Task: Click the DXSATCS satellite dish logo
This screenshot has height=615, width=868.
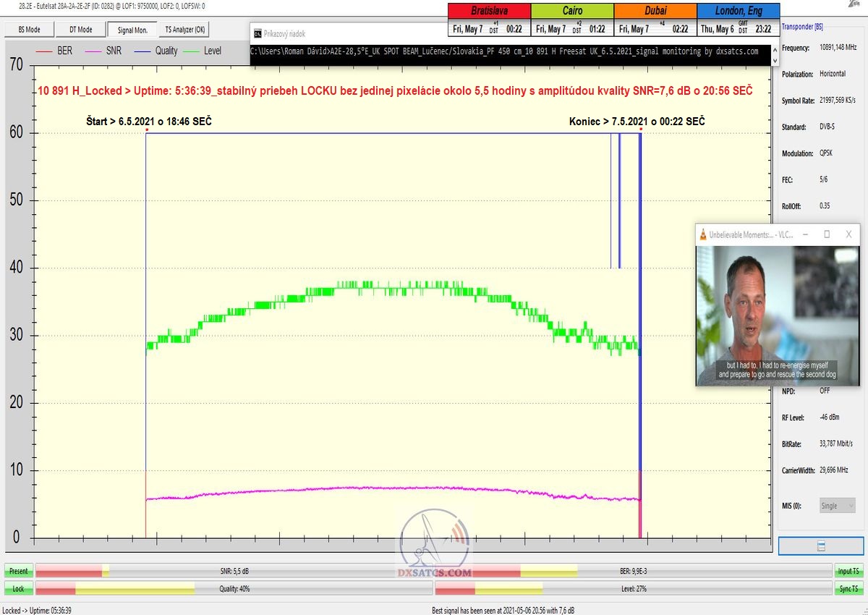Action: point(435,544)
